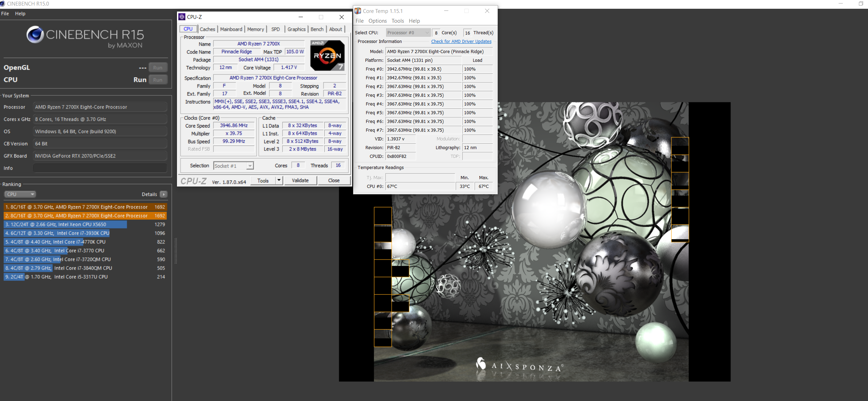The image size is (868, 401).
Task: Click the Info input field under Your System
Action: (x=100, y=168)
